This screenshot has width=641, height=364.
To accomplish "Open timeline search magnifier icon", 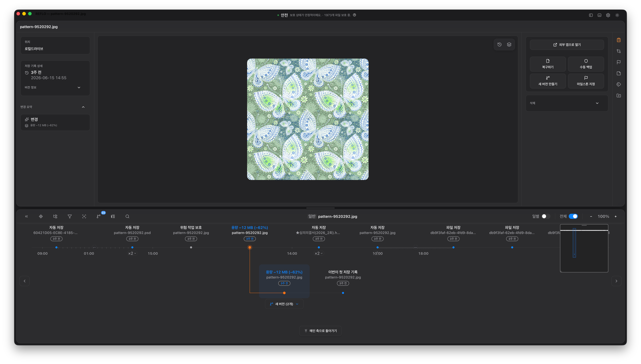I will point(127,216).
